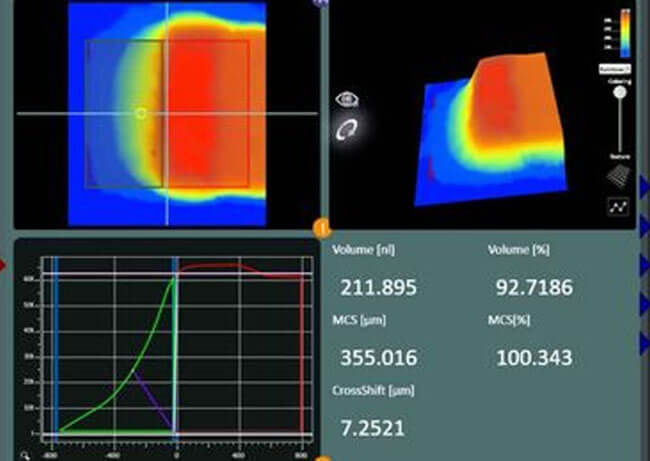Select the Volume [nl] value 211.895

378,289
